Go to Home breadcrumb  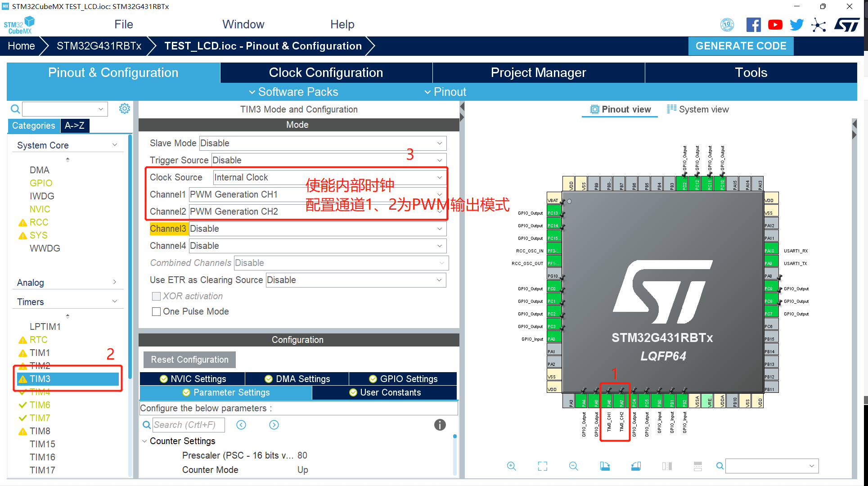[x=21, y=46]
